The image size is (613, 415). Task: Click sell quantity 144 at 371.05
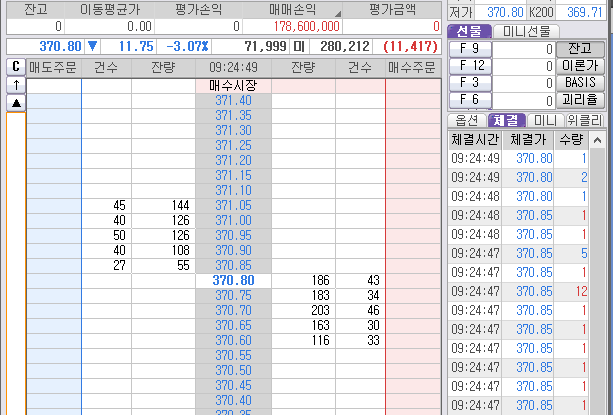(x=181, y=206)
